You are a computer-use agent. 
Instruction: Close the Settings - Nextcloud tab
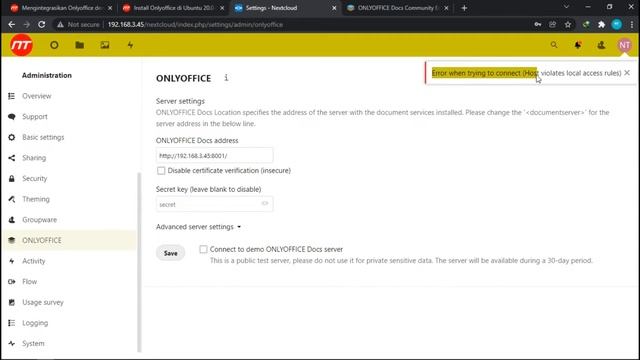click(x=334, y=8)
